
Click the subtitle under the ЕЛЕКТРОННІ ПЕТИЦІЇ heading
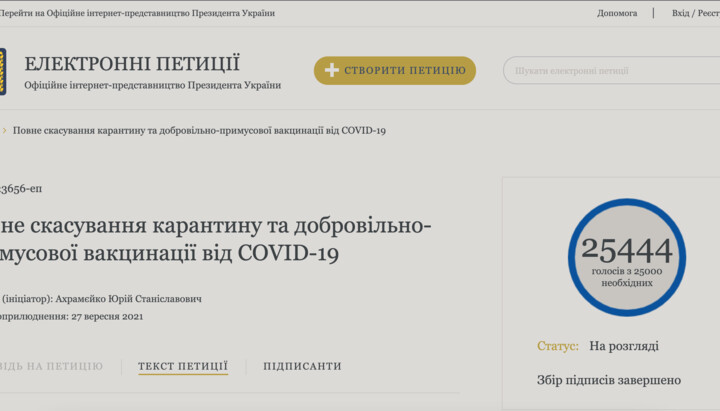click(x=152, y=86)
